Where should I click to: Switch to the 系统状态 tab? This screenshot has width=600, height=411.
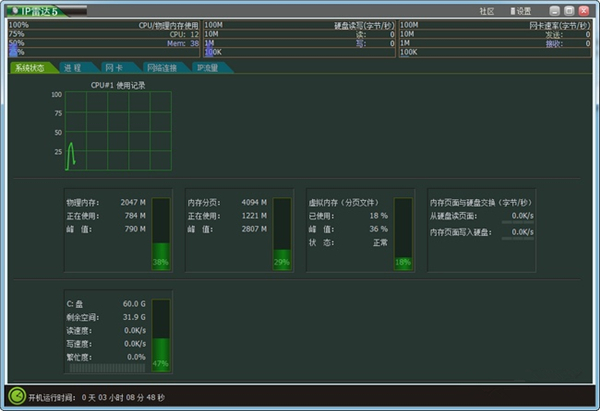tap(31, 68)
